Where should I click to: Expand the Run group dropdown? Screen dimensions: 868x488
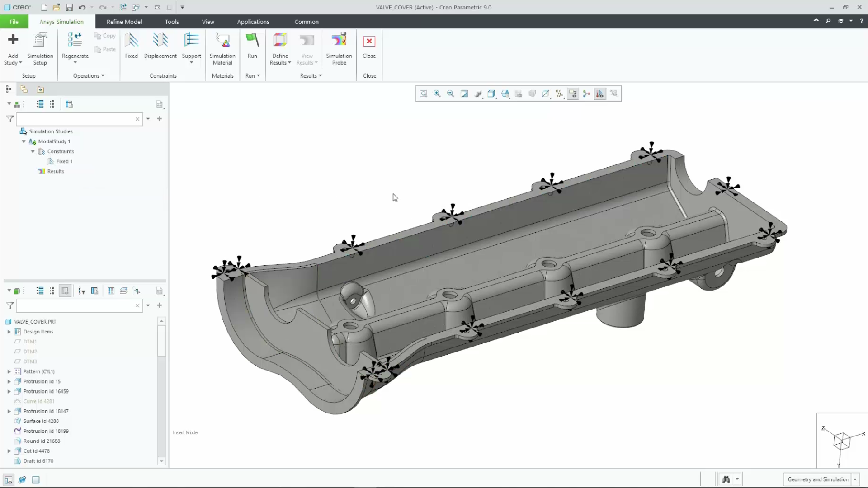coord(252,76)
